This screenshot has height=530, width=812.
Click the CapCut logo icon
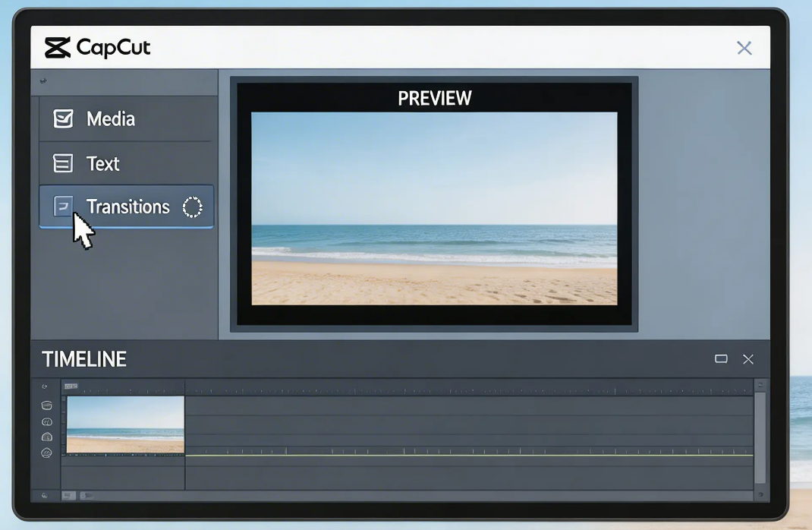pyautogui.click(x=58, y=47)
